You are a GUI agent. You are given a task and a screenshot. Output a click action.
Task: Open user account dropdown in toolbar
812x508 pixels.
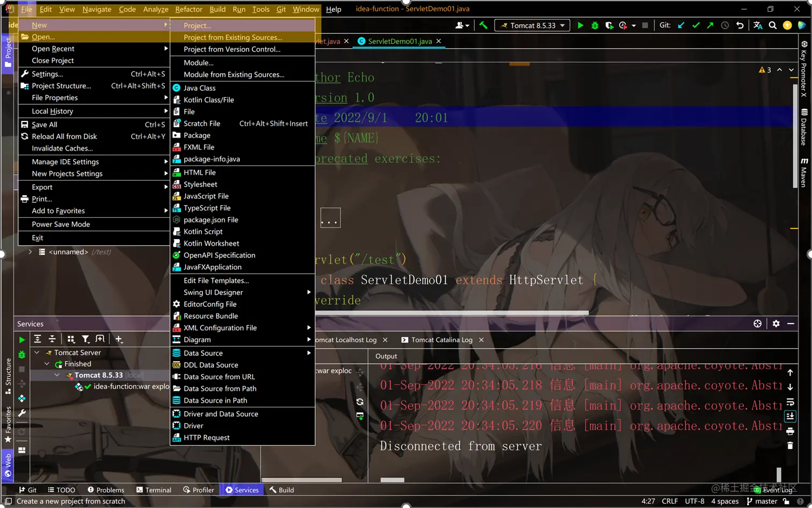[462, 25]
